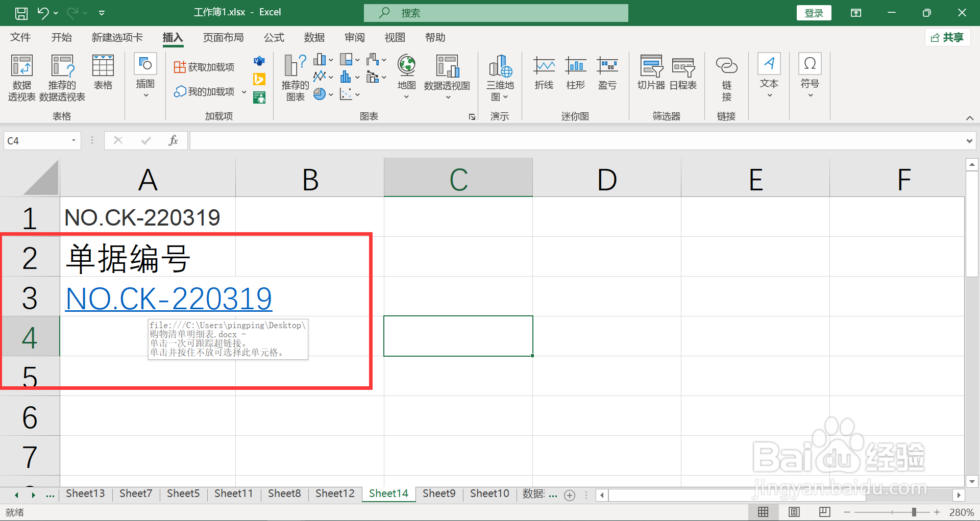This screenshot has width=980, height=521.
Task: Switch to Page Break Preview in status bar
Action: point(824,512)
